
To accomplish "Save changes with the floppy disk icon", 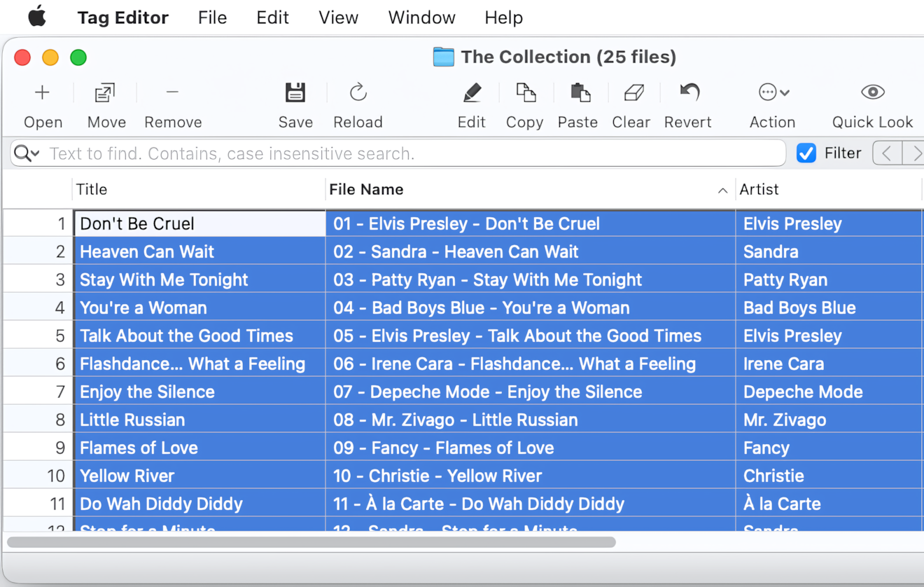I will click(x=295, y=92).
